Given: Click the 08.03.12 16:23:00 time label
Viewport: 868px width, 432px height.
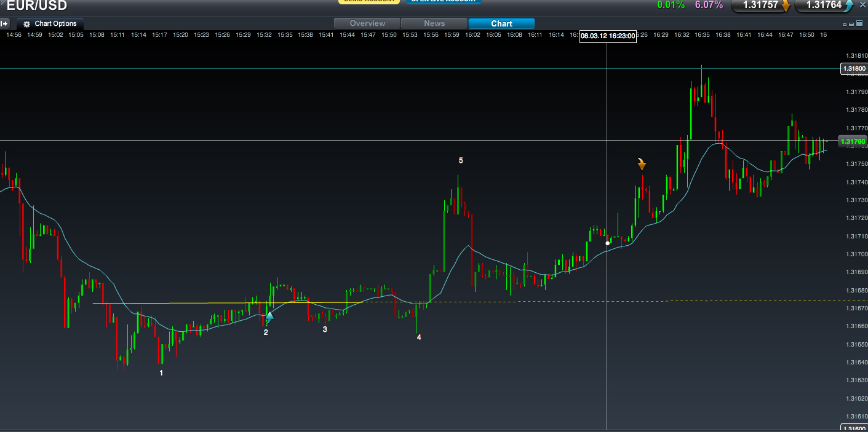Looking at the screenshot, I should (x=607, y=36).
